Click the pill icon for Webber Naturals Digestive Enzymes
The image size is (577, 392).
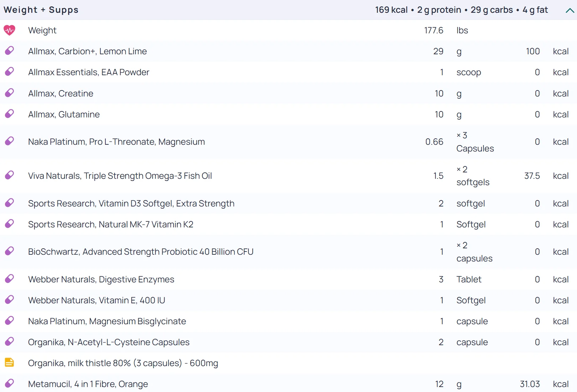[10, 279]
